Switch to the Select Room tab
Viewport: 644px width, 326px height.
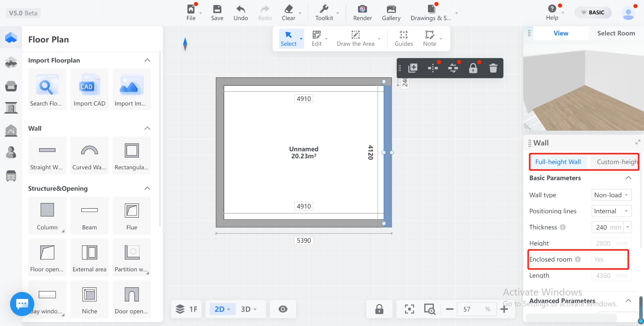(x=616, y=33)
